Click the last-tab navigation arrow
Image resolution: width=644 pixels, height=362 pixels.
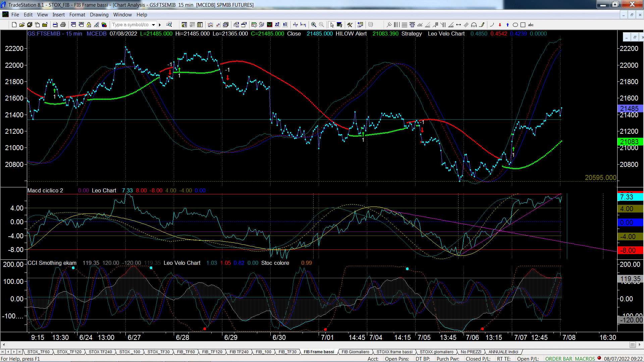(x=20, y=352)
